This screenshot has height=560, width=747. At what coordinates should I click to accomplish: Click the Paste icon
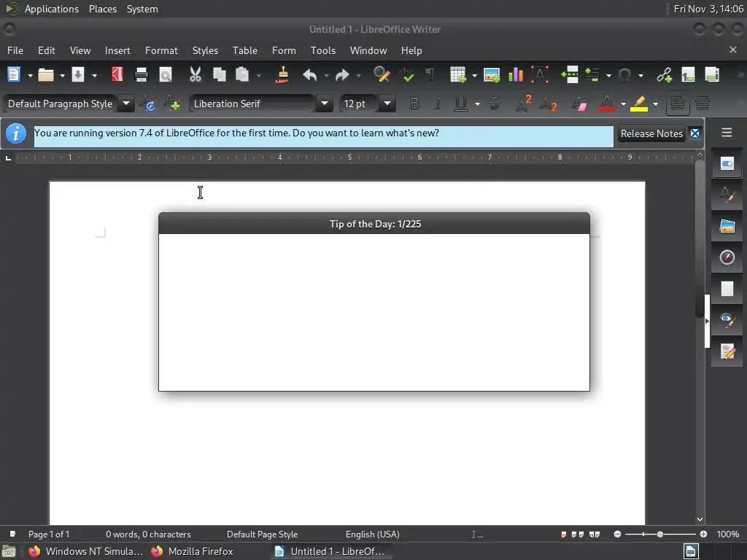point(242,75)
